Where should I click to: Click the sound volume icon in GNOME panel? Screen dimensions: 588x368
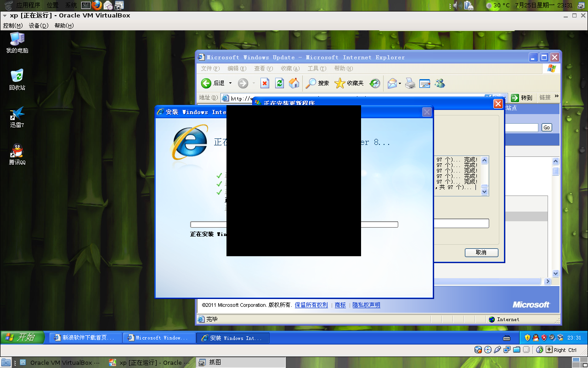[x=458, y=5]
